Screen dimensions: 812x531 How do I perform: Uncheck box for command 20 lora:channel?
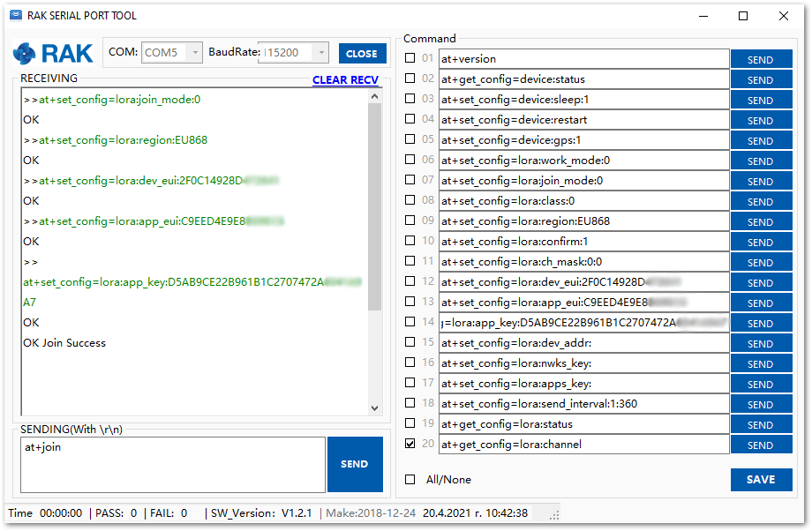pyautogui.click(x=410, y=444)
